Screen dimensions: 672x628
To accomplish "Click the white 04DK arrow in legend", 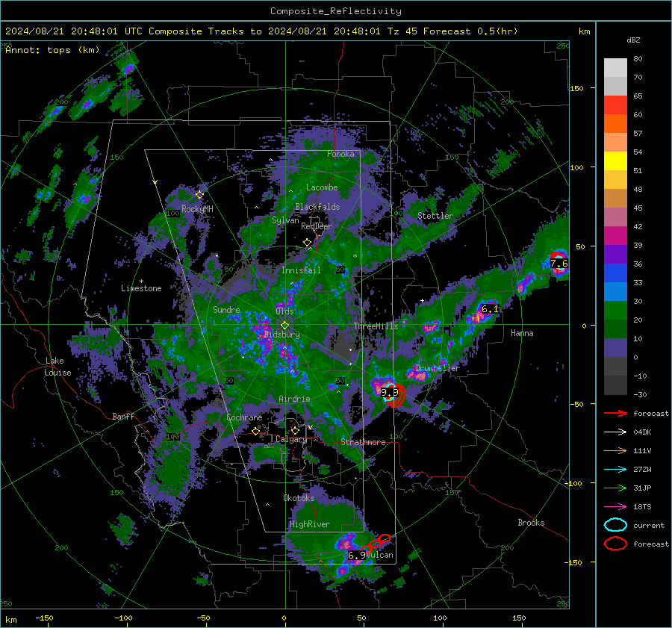I will [x=615, y=432].
